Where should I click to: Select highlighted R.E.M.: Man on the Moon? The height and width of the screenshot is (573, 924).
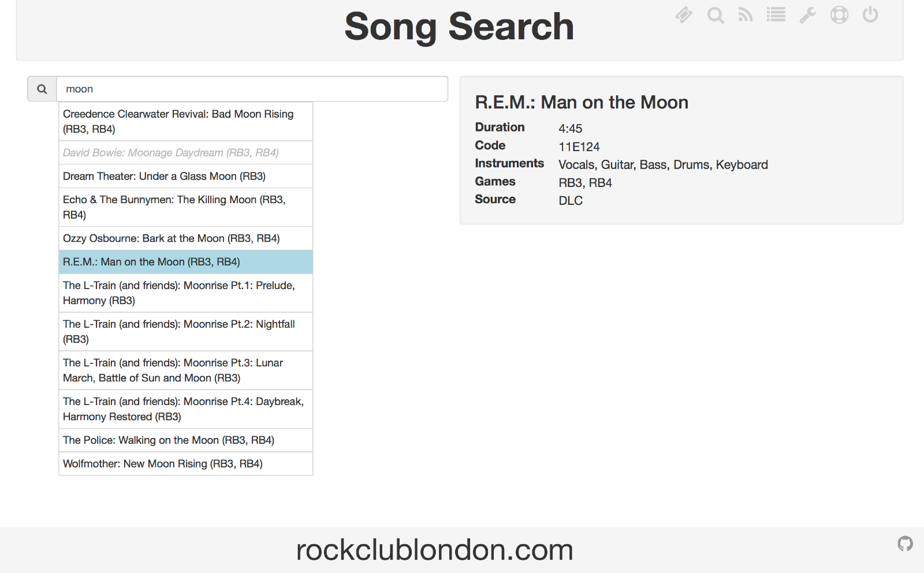coord(186,262)
